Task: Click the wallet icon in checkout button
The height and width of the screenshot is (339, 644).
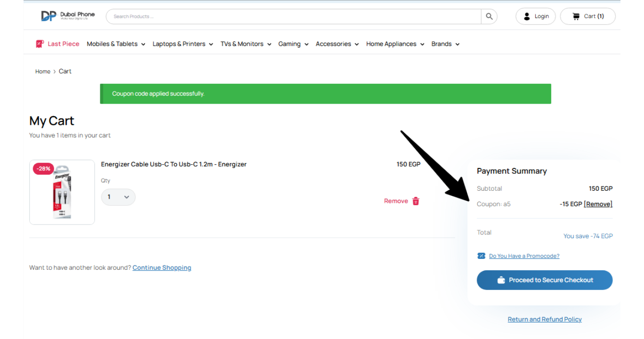Action: (501, 280)
